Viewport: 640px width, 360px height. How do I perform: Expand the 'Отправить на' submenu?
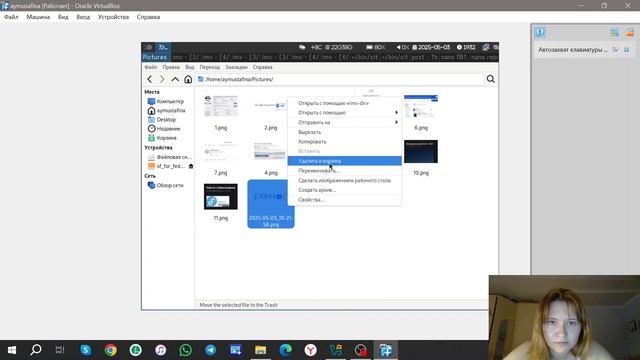[x=344, y=122]
